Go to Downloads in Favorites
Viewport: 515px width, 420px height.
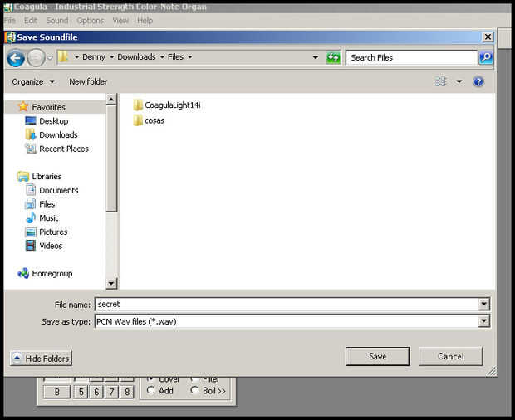pos(51,134)
